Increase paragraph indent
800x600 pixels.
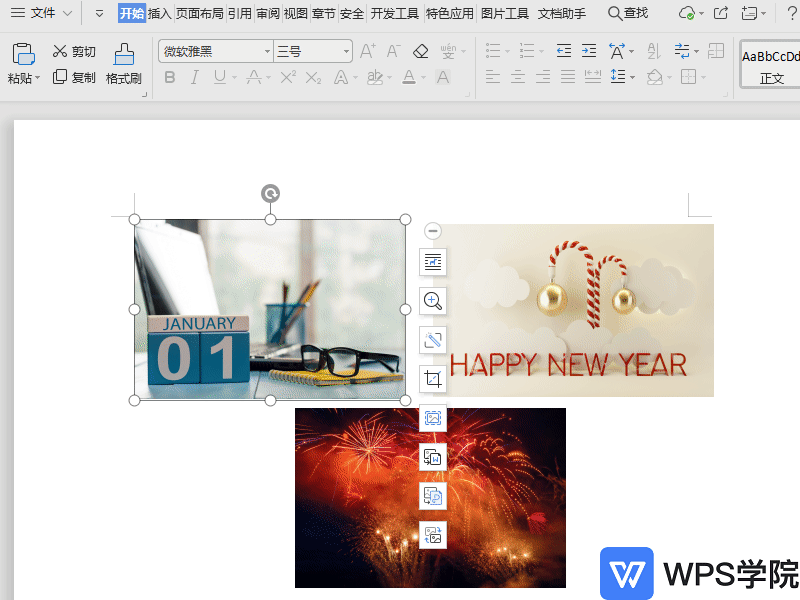click(589, 51)
